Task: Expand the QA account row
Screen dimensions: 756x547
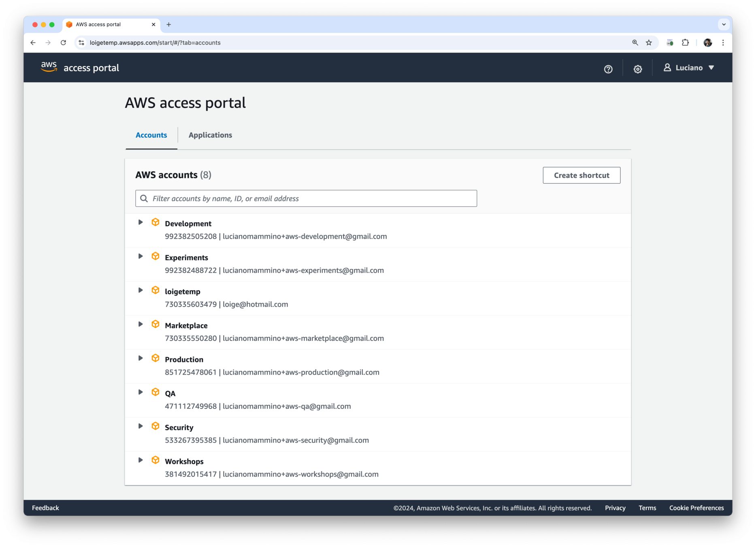Action: (x=141, y=393)
